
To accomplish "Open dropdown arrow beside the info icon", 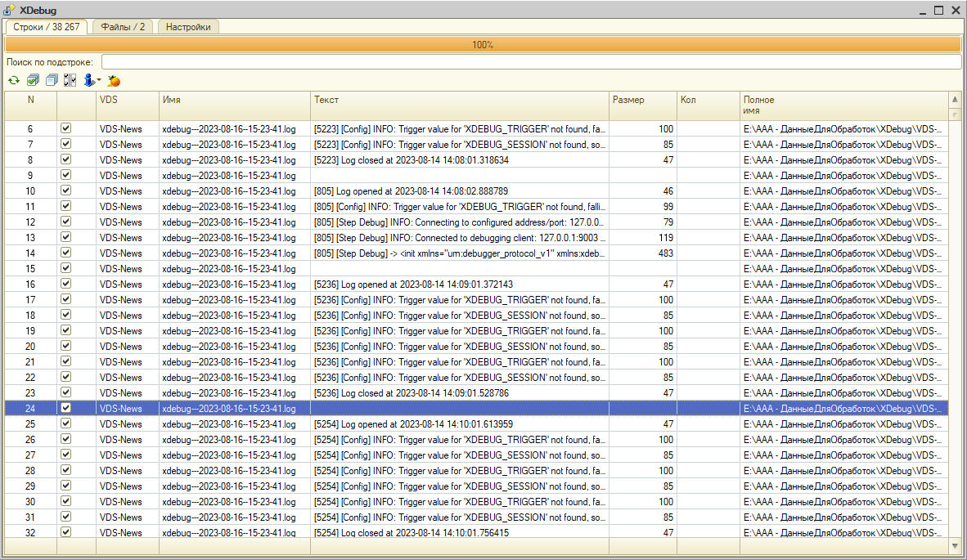I will [99, 80].
